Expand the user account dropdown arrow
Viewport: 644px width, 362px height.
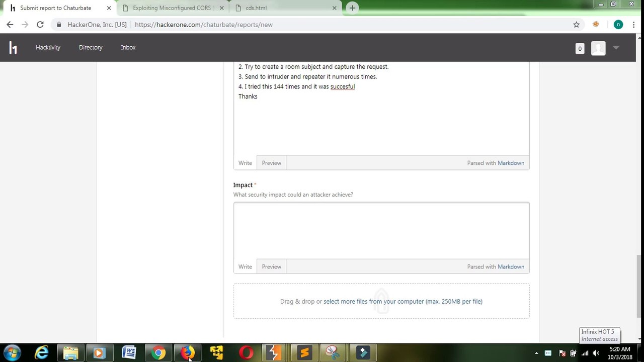[x=616, y=48]
